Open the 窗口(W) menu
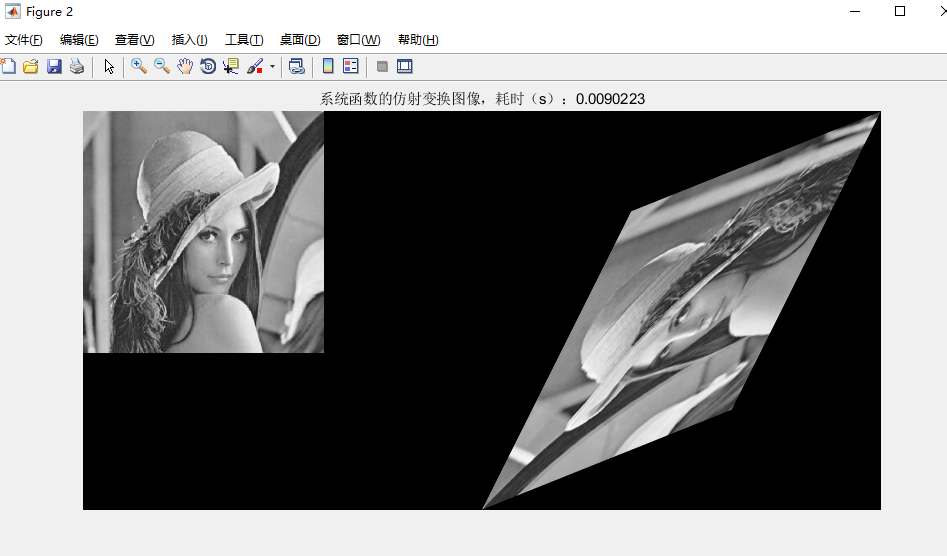Viewport: 947px width, 556px height. (x=358, y=40)
